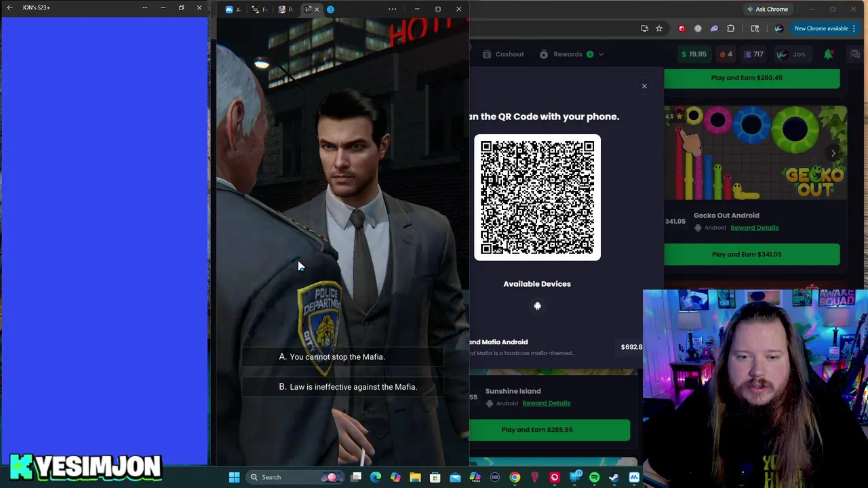Click the Gecko Out Android title
The height and width of the screenshot is (488, 868).
tap(726, 216)
